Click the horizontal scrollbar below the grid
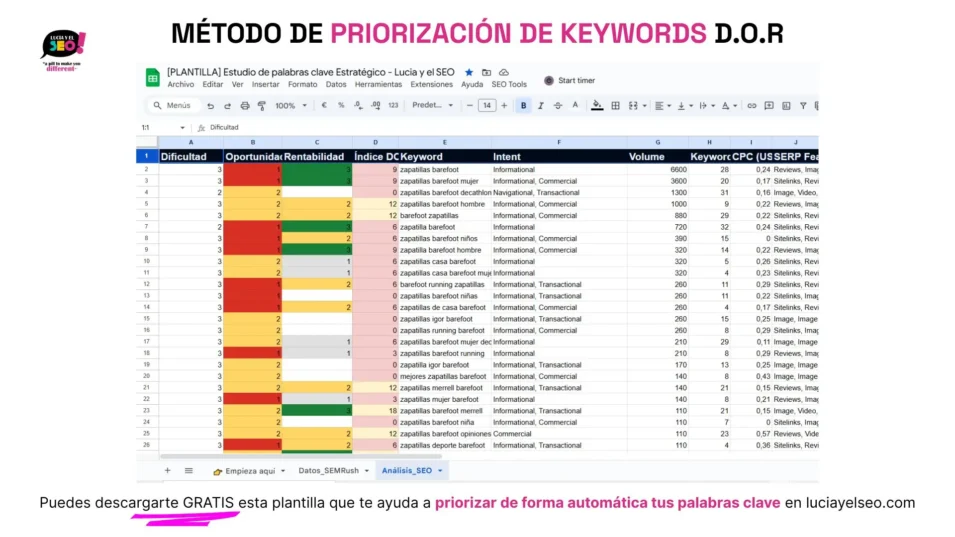955x537 pixels. (x=301, y=455)
